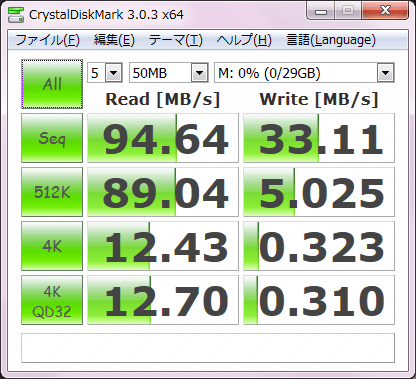Open the テーマ(T) menu
Screen dimensions: 416x379
[x=175, y=40]
